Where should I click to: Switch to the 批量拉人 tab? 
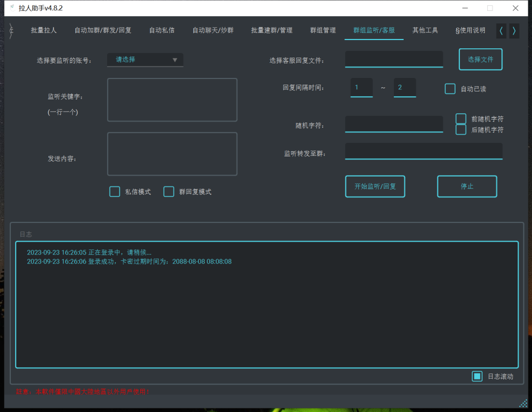pyautogui.click(x=44, y=30)
